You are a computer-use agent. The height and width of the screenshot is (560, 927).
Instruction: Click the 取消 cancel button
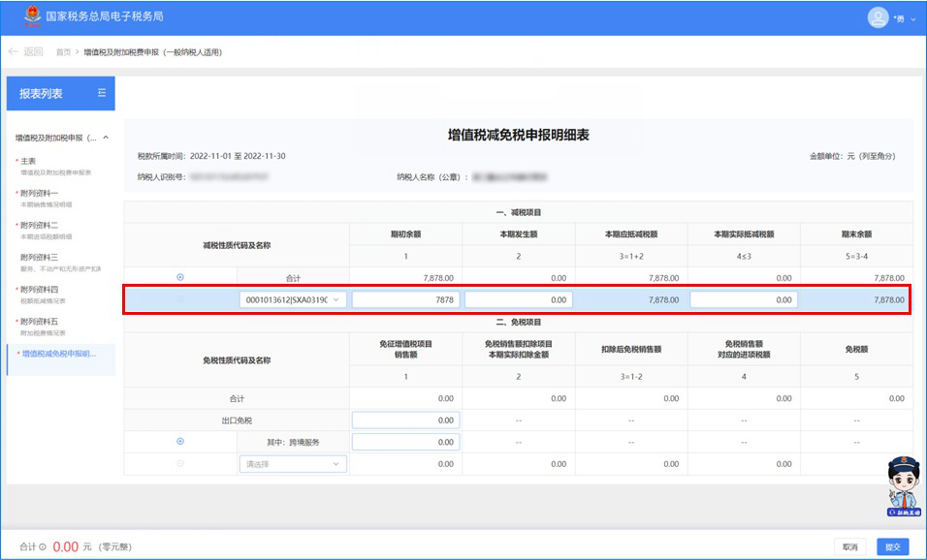coord(850,546)
